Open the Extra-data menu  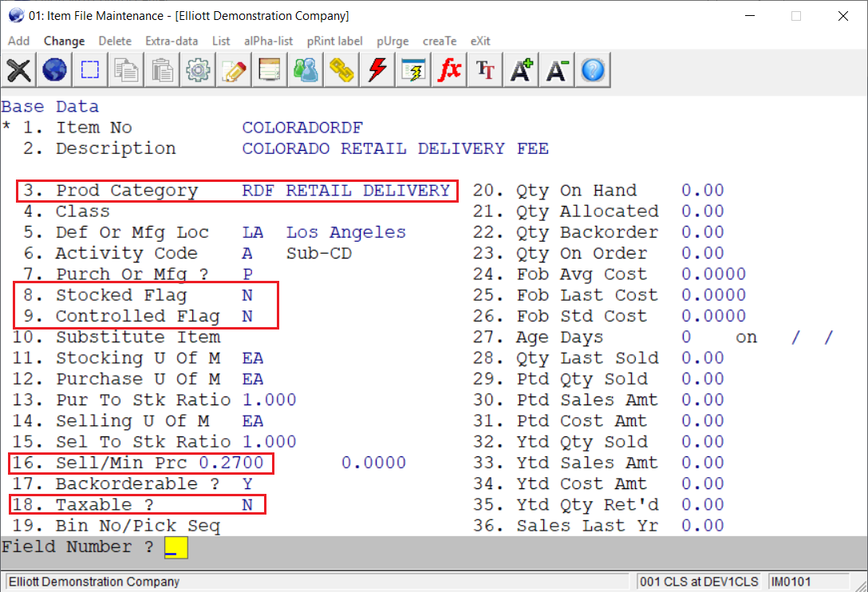click(172, 41)
